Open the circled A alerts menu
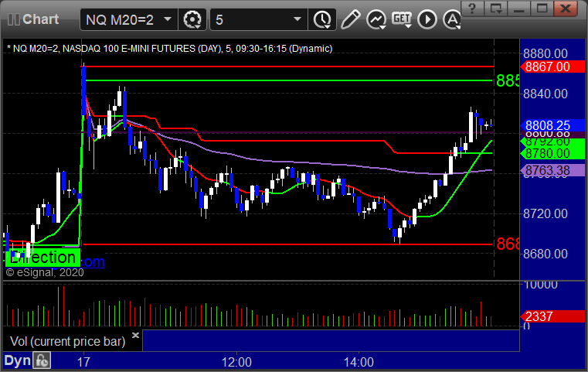 451,19
